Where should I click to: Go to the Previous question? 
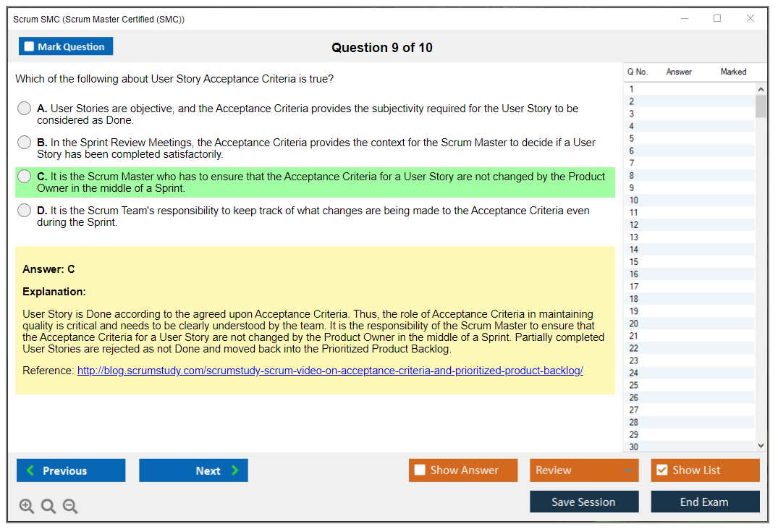[71, 470]
